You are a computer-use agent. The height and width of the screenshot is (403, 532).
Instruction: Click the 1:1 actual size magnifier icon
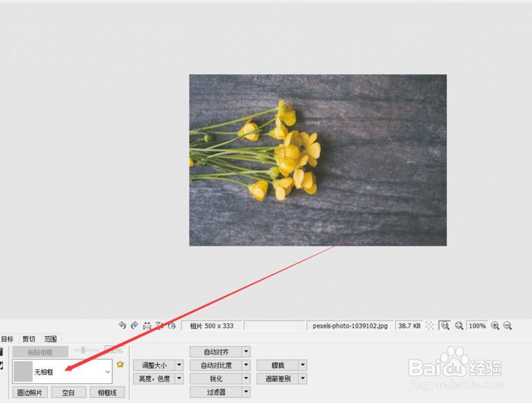[x=445, y=326]
